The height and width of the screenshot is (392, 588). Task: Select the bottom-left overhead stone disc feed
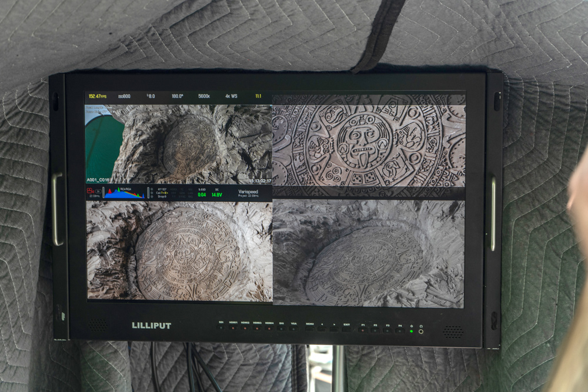tap(179, 251)
